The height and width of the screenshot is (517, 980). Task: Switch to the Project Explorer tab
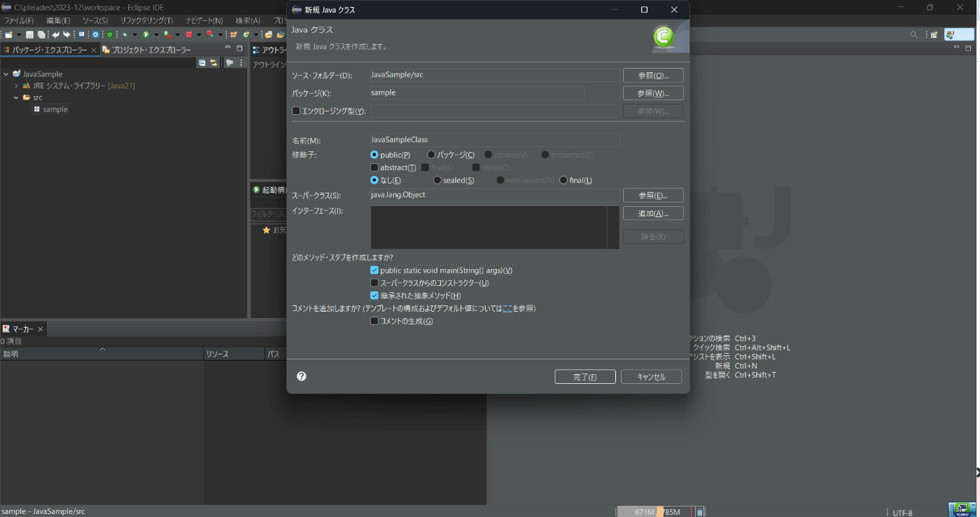[147, 50]
